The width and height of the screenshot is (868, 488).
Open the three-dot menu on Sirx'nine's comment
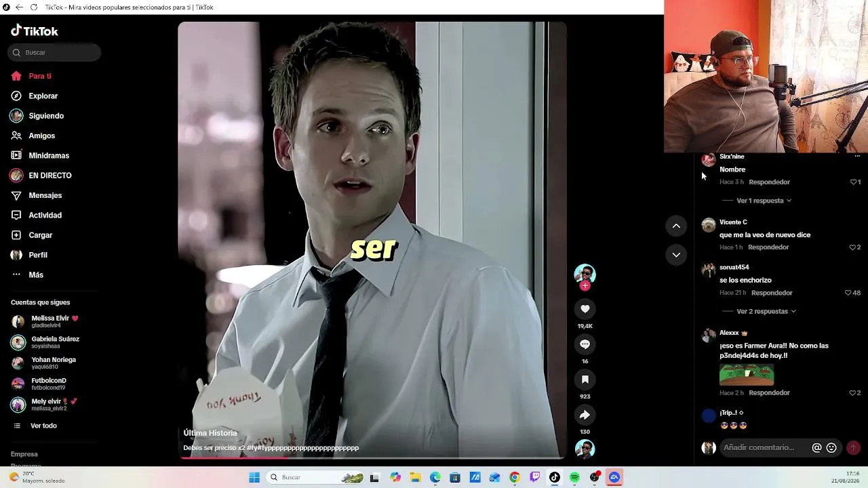857,157
